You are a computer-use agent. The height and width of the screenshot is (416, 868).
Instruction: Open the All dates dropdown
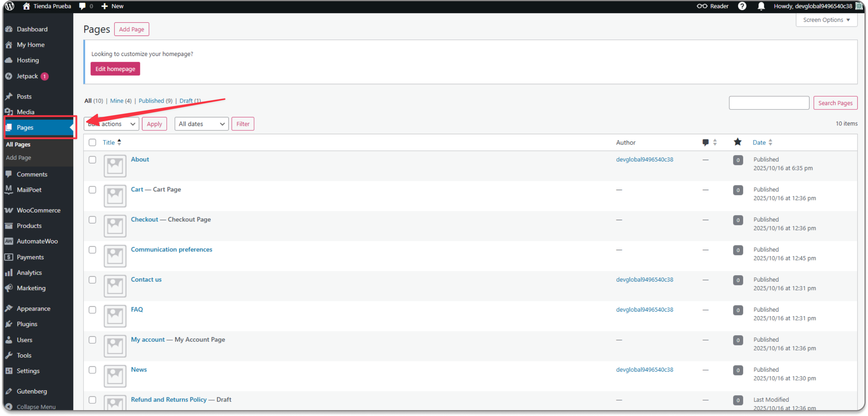(201, 124)
